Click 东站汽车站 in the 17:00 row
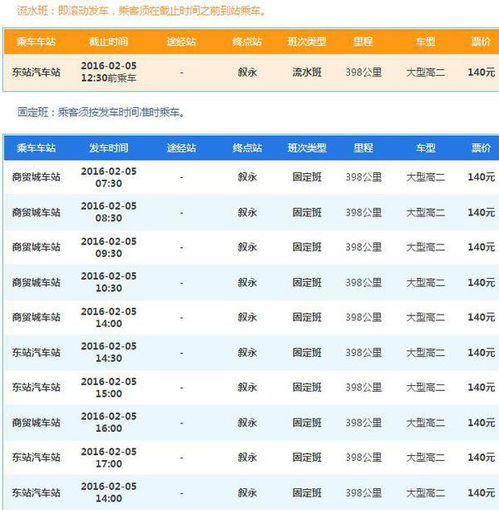Viewport: 499px width, 510px height. click(36, 457)
